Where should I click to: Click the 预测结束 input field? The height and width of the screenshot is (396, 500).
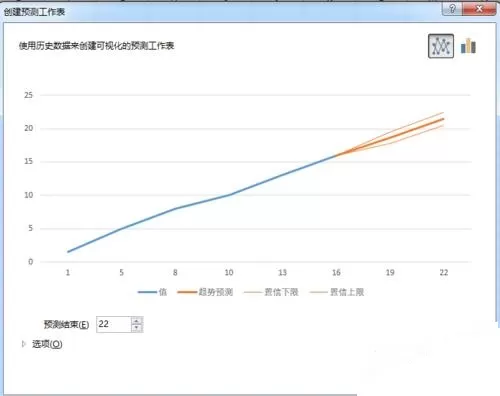pos(113,324)
